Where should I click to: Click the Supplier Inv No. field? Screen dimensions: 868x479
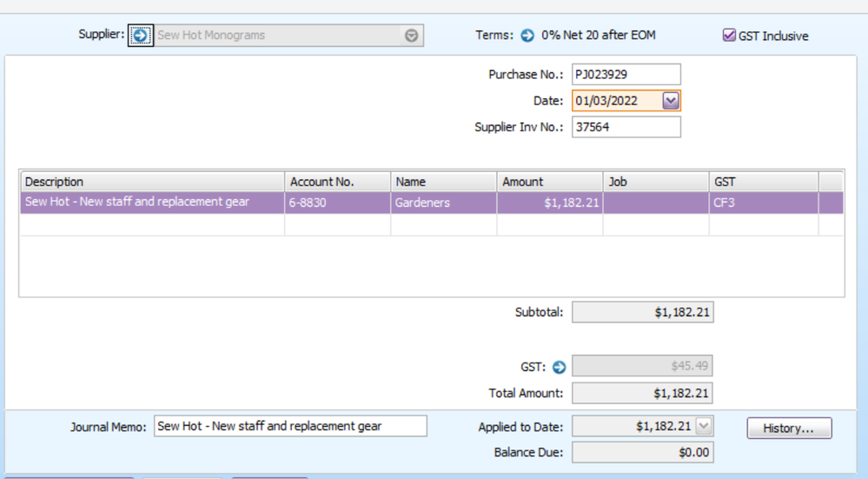(x=626, y=127)
